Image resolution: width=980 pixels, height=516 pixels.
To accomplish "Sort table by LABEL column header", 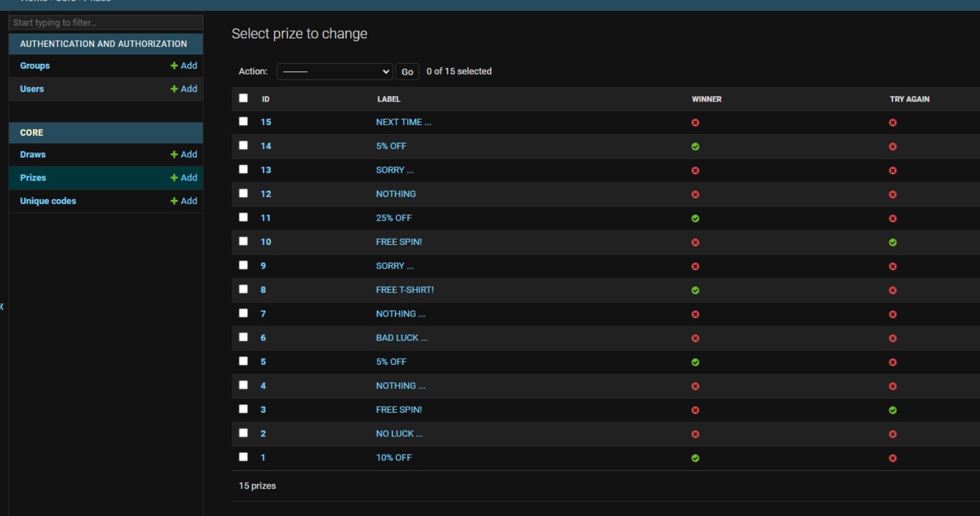I will [388, 99].
